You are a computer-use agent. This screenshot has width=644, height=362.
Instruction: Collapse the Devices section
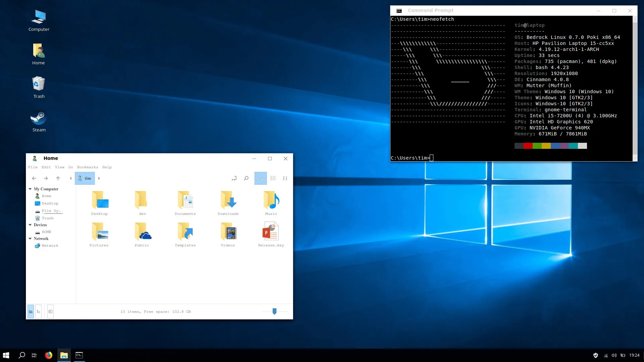click(30, 225)
